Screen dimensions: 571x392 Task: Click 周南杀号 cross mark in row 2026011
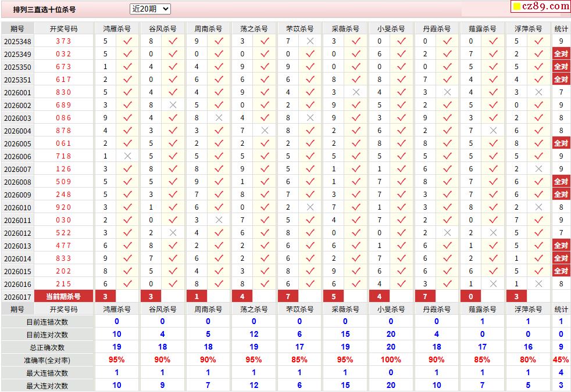point(219,220)
